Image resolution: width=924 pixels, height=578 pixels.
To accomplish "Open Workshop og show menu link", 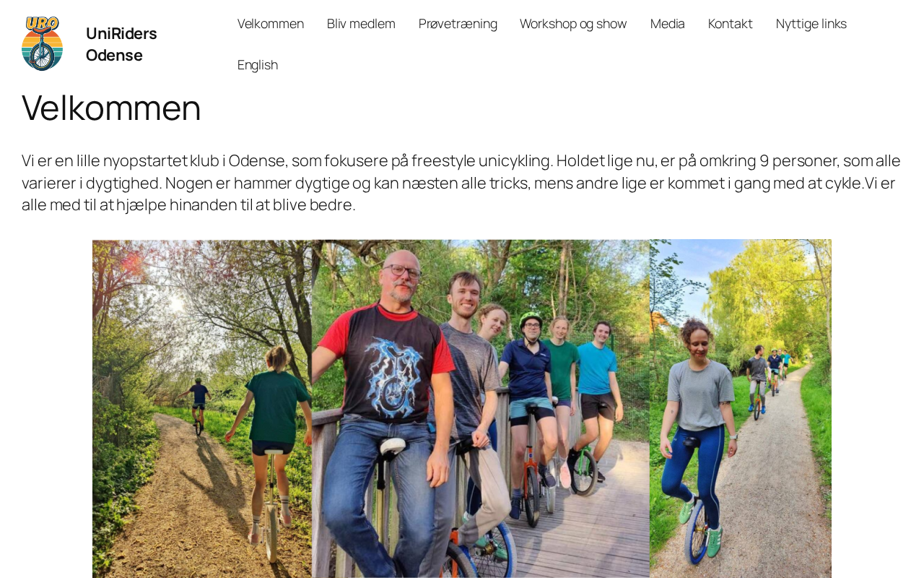I will [573, 24].
